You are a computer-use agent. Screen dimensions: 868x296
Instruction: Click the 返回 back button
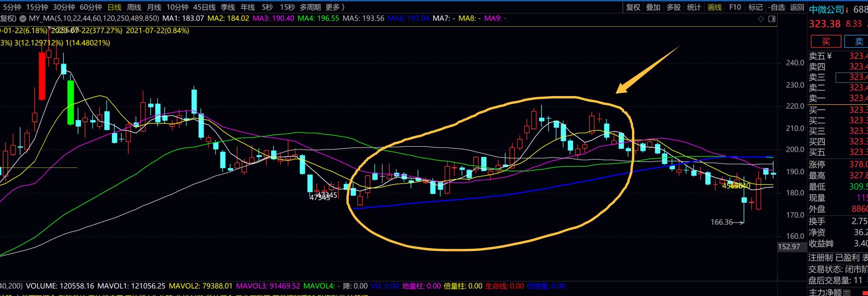797,7
